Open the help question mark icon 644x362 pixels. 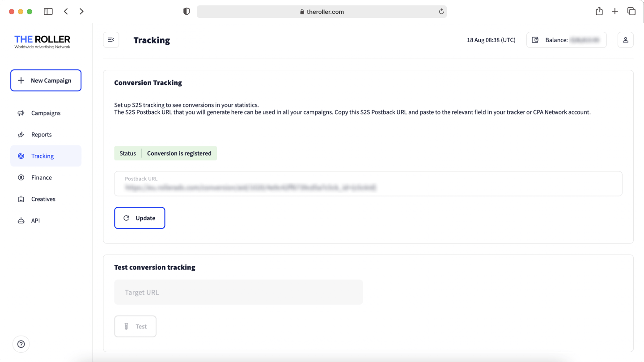[x=21, y=344]
